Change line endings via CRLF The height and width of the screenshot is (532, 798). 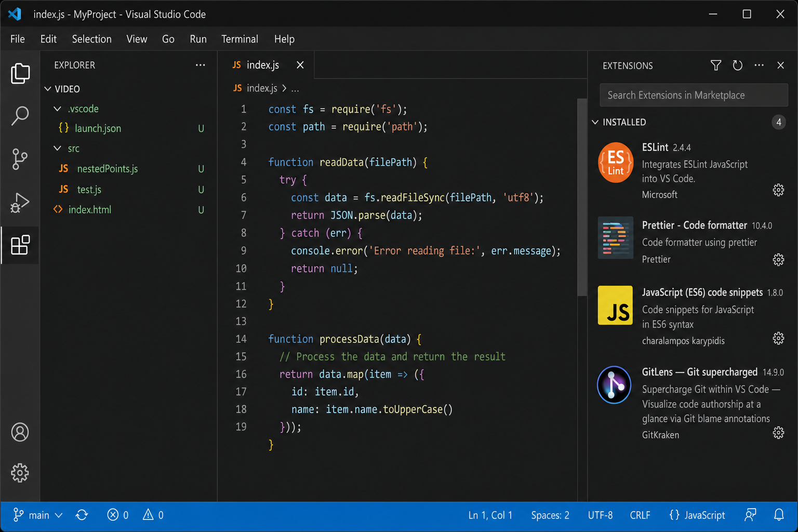[640, 515]
